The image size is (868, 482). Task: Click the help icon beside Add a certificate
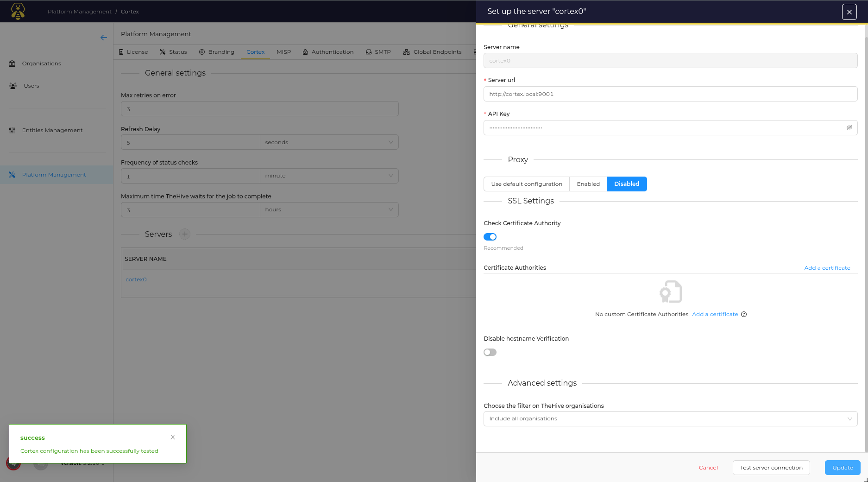click(x=744, y=314)
